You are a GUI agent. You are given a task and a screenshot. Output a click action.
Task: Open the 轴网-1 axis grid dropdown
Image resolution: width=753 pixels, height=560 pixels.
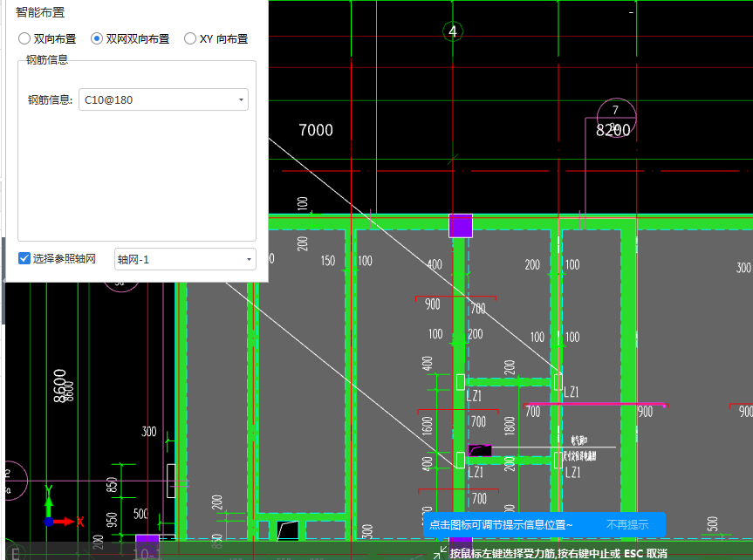[x=185, y=259]
